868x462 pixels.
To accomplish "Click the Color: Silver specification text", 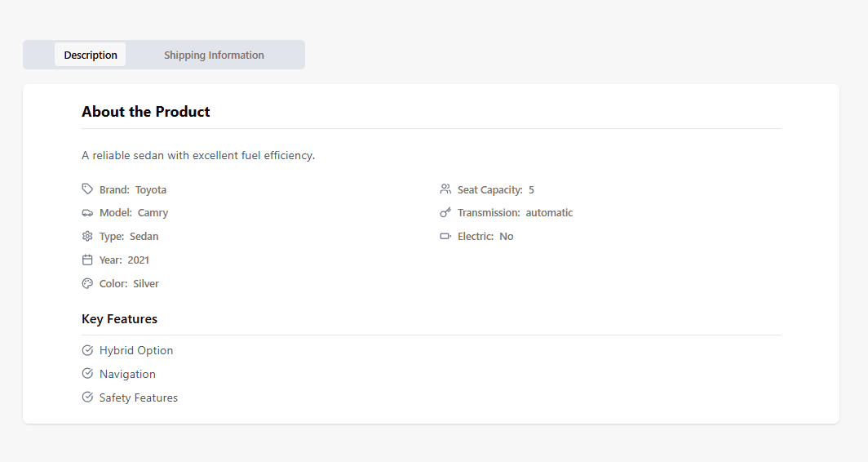I will point(129,284).
